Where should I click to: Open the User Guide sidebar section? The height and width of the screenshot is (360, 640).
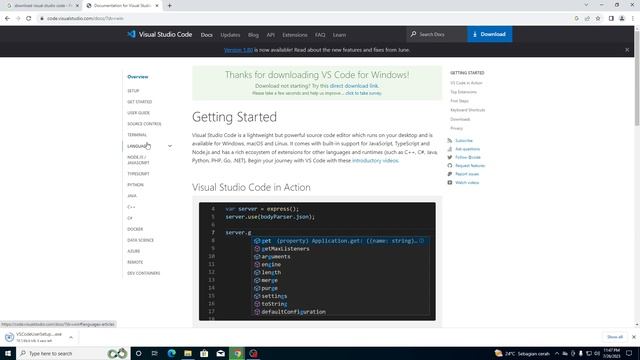[x=138, y=113]
